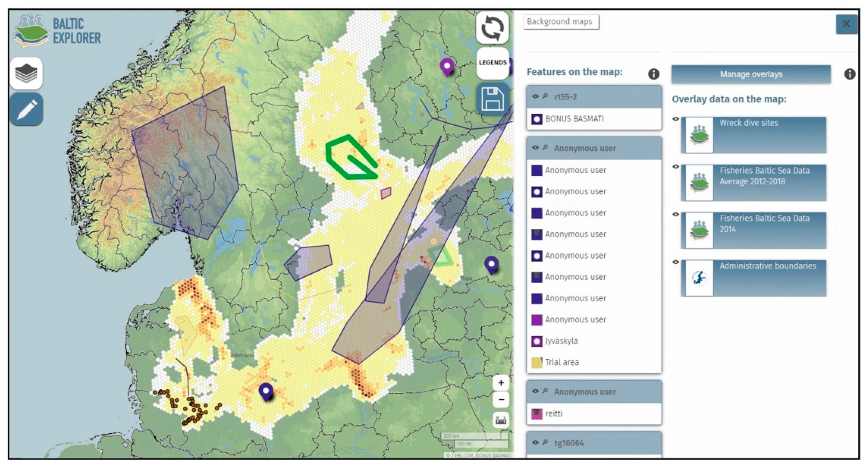Image resolution: width=868 pixels, height=470 pixels.
Task: Toggle visibility of Administrative boundaries overlay
Action: point(675,262)
